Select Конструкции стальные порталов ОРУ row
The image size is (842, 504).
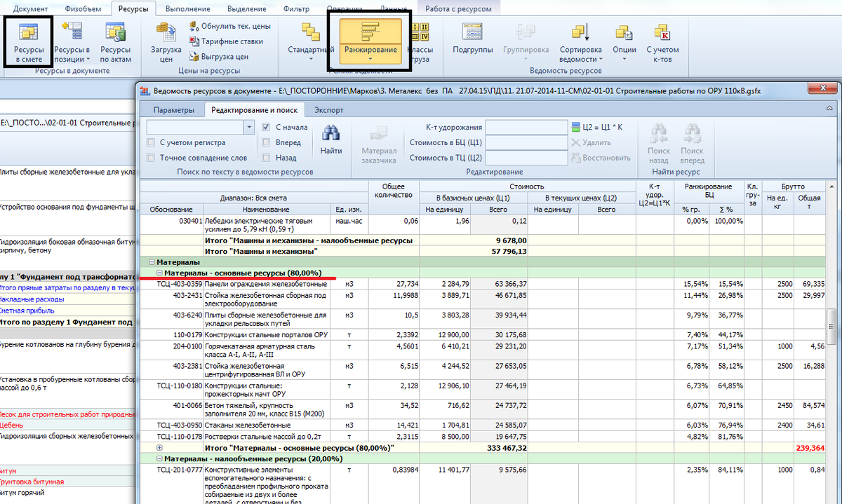point(484,334)
